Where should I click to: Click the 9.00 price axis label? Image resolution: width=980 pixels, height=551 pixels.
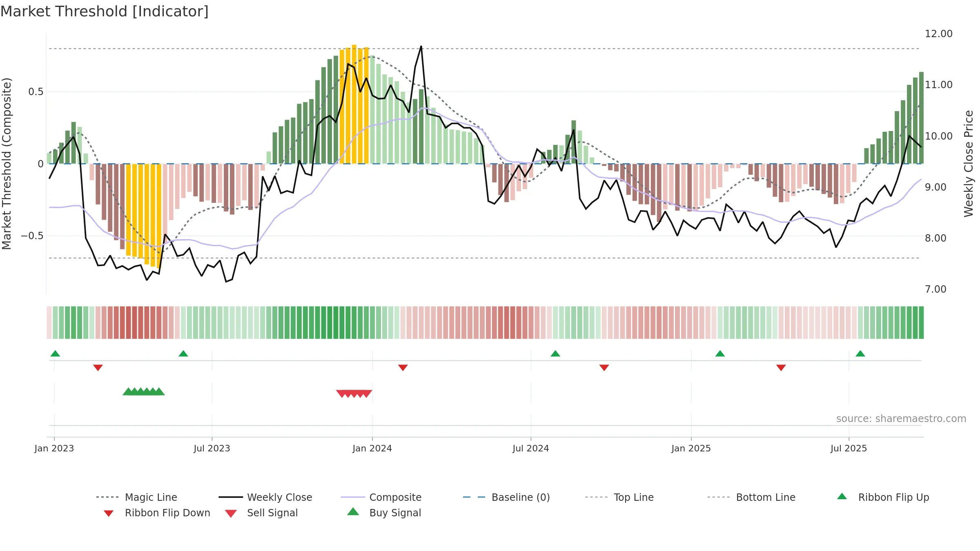click(935, 187)
